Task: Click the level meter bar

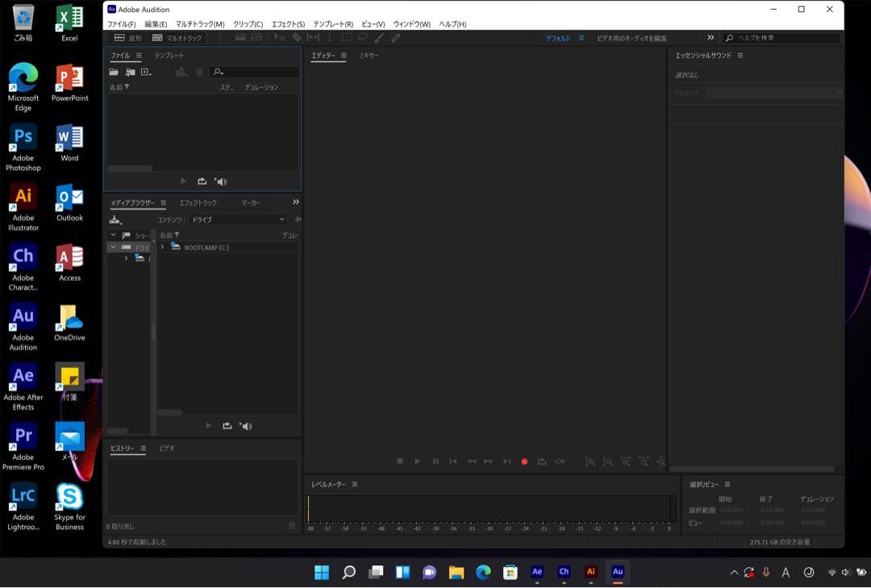Action: 488,509
